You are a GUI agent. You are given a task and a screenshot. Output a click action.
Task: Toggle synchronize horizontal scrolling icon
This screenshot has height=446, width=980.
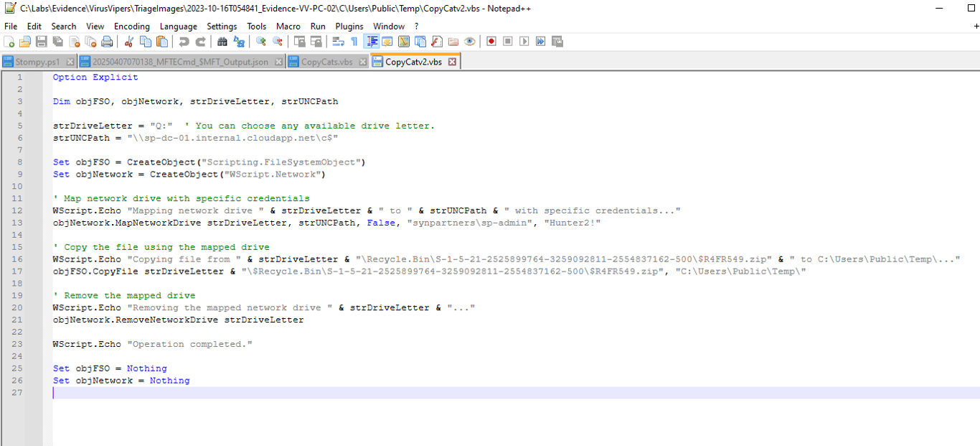(x=316, y=42)
